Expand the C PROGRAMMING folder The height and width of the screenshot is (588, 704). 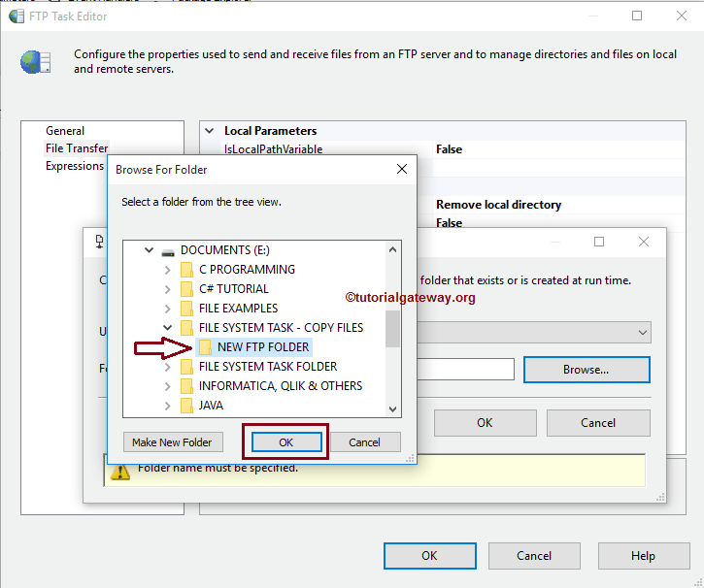click(167, 270)
